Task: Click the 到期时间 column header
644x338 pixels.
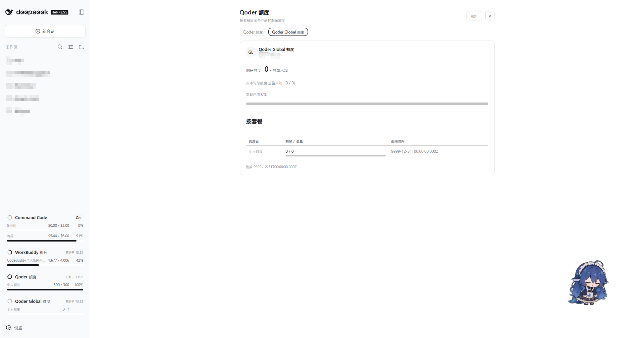Action: click(x=398, y=141)
